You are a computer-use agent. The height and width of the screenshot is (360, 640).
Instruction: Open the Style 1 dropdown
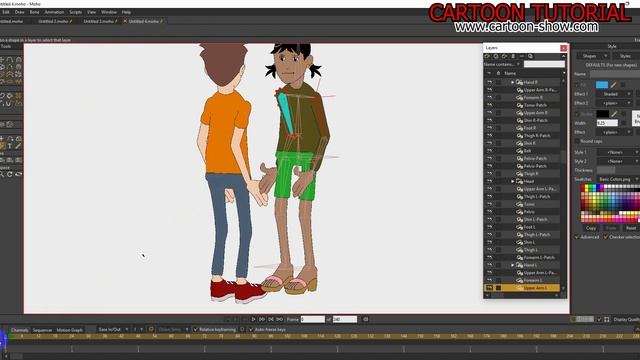(x=618, y=152)
